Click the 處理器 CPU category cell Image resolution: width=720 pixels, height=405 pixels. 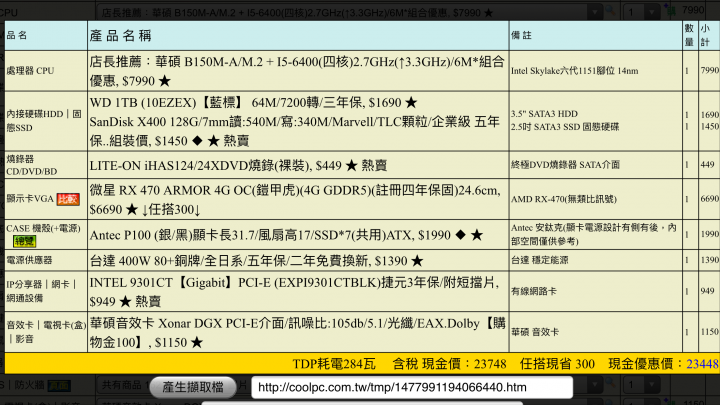46,71
